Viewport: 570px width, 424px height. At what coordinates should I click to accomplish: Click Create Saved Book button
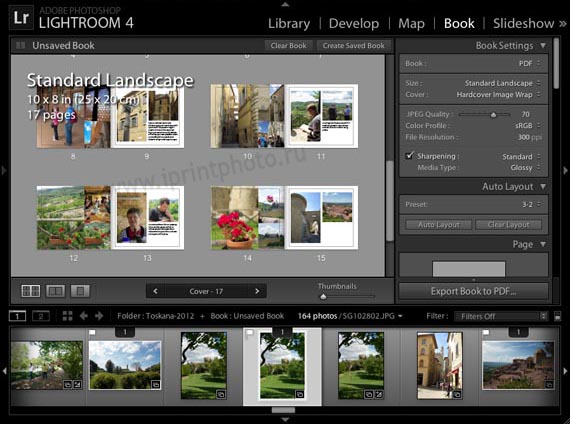[x=353, y=45]
